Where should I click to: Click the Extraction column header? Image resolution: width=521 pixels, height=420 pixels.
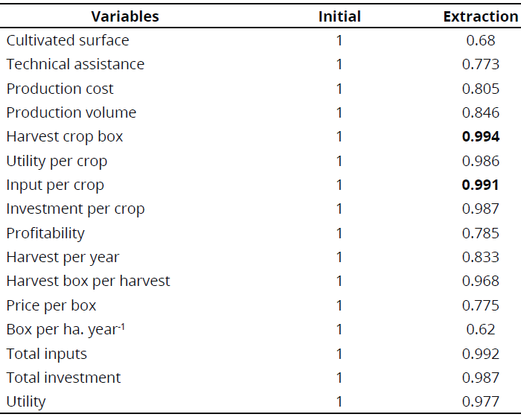[480, 16]
